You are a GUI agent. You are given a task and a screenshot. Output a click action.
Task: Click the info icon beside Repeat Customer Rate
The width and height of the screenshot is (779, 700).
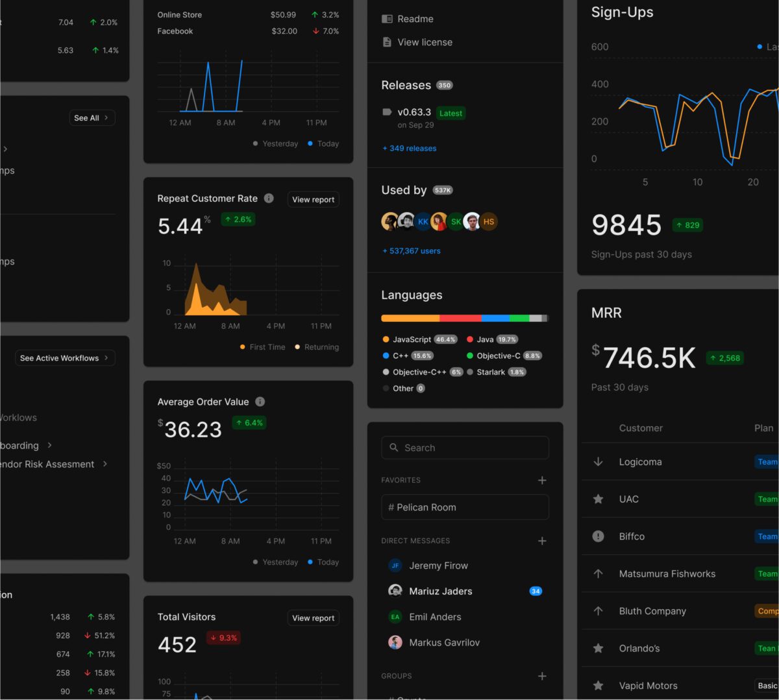click(269, 199)
